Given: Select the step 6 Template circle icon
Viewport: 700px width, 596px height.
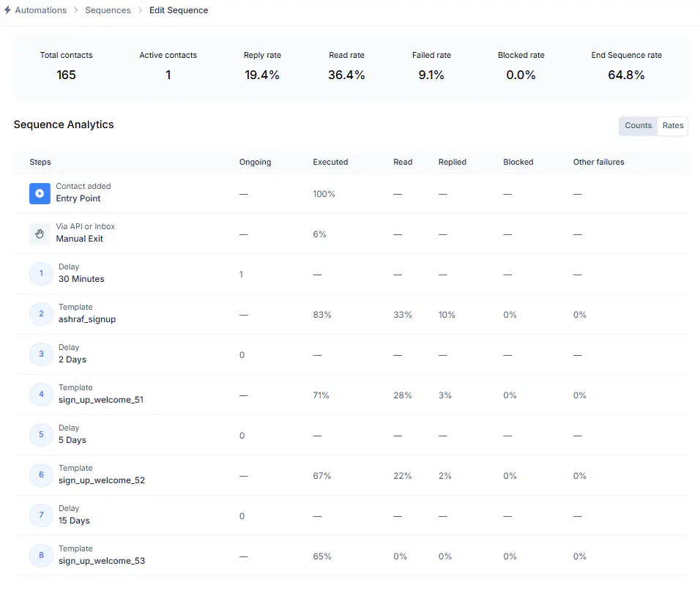Looking at the screenshot, I should (40, 474).
